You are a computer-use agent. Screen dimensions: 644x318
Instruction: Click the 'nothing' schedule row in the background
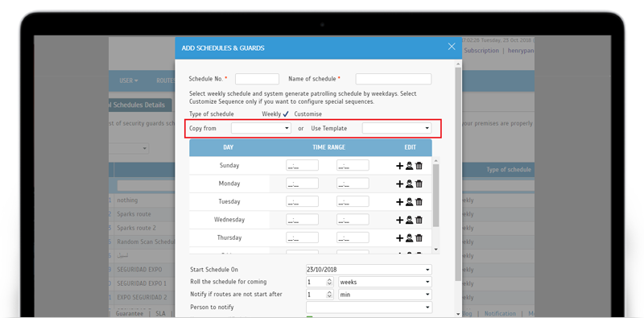(x=127, y=200)
